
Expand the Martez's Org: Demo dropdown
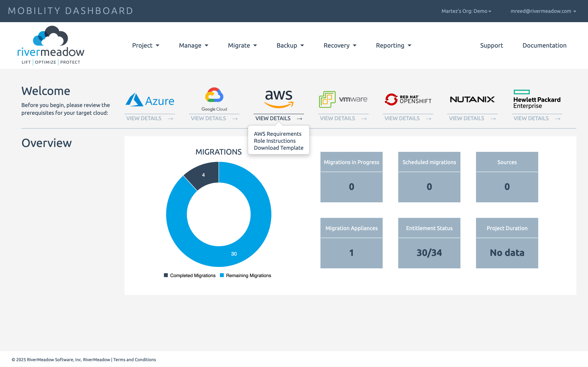click(x=466, y=11)
